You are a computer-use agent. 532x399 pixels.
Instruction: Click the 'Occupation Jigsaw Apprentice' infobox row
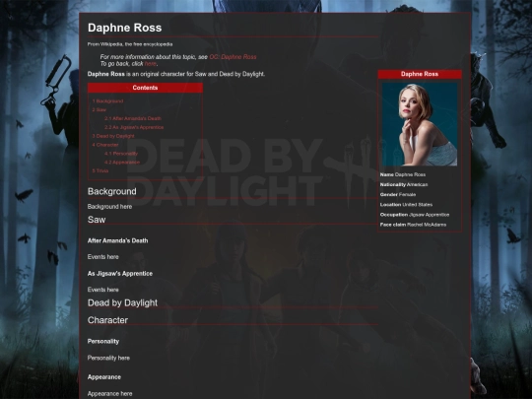[x=415, y=215]
